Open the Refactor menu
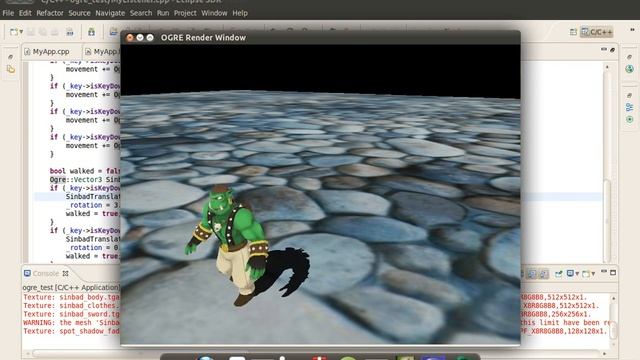Viewport: 640px width, 360px height. click(x=50, y=13)
